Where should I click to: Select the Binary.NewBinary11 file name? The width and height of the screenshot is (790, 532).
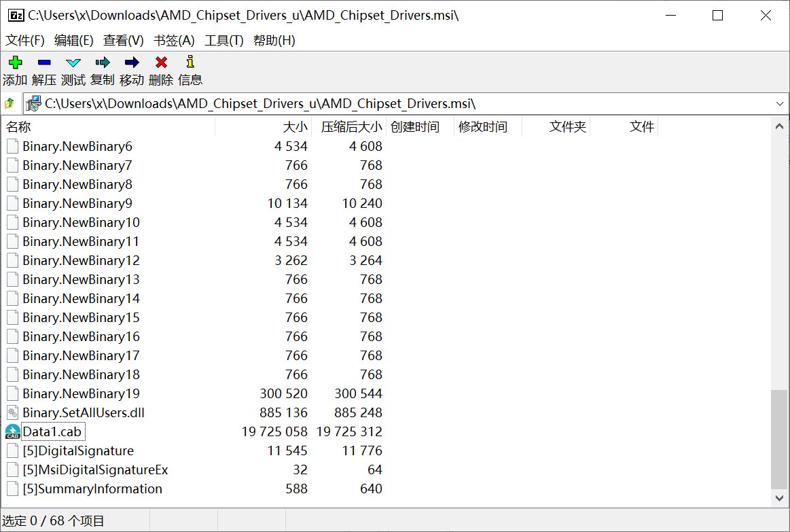[81, 242]
